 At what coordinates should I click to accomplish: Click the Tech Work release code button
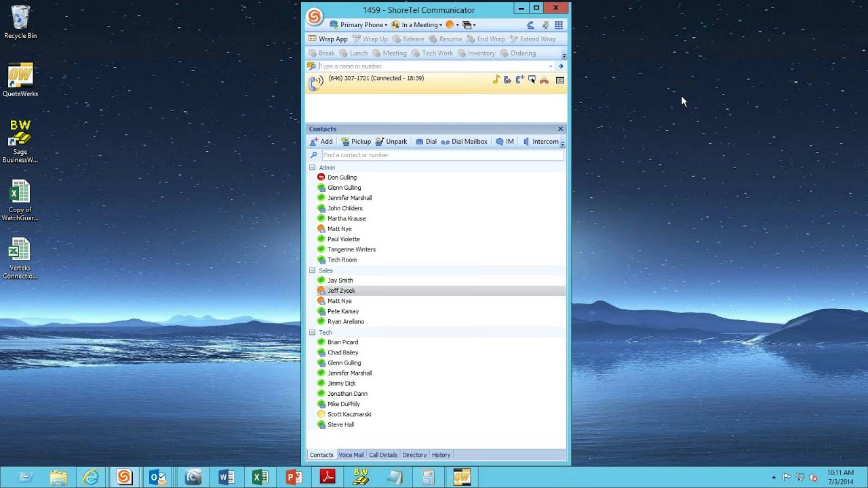click(432, 54)
